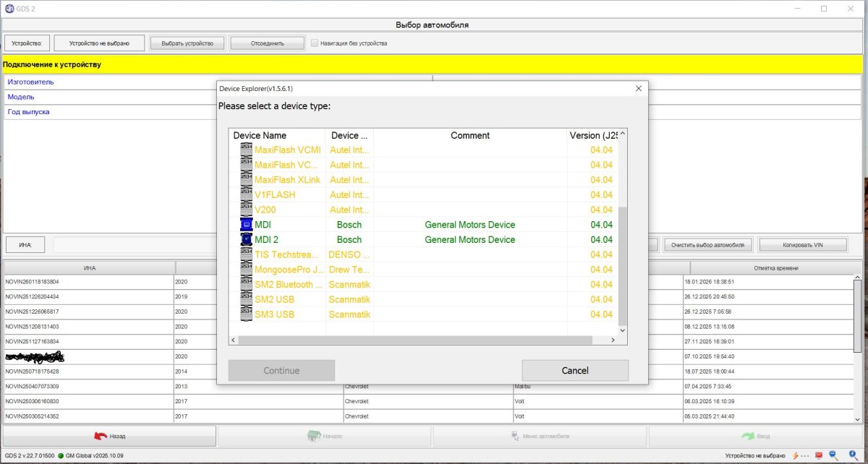Sort by the Device Name column header

pos(277,135)
